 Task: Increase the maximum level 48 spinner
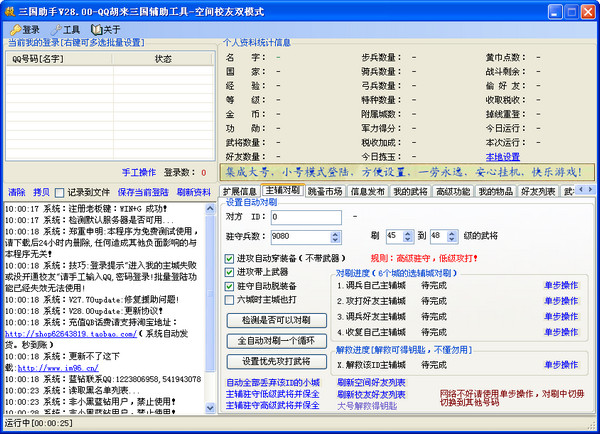point(452,233)
